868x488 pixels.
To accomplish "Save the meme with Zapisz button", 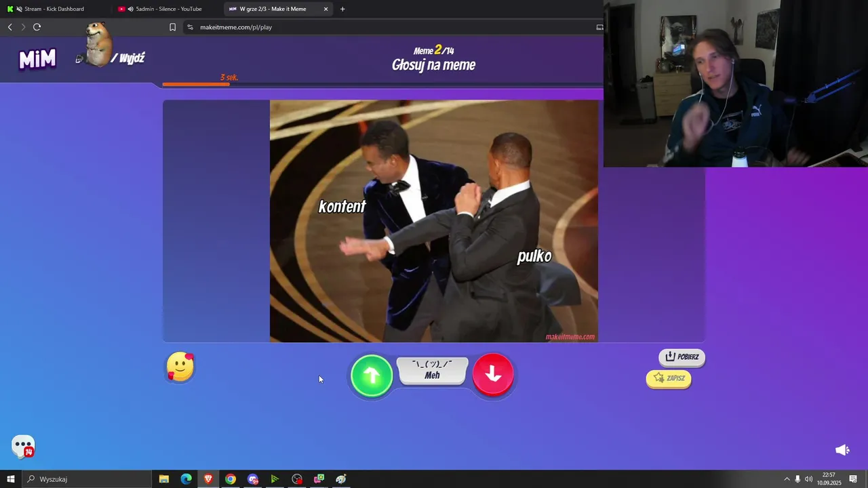I will coord(669,378).
